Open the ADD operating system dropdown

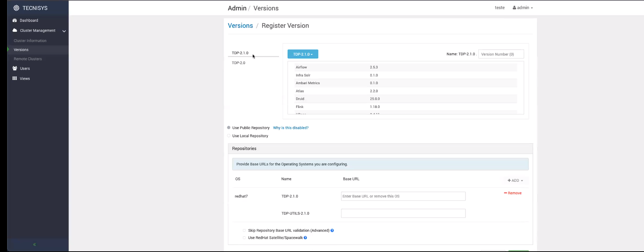coord(515,180)
